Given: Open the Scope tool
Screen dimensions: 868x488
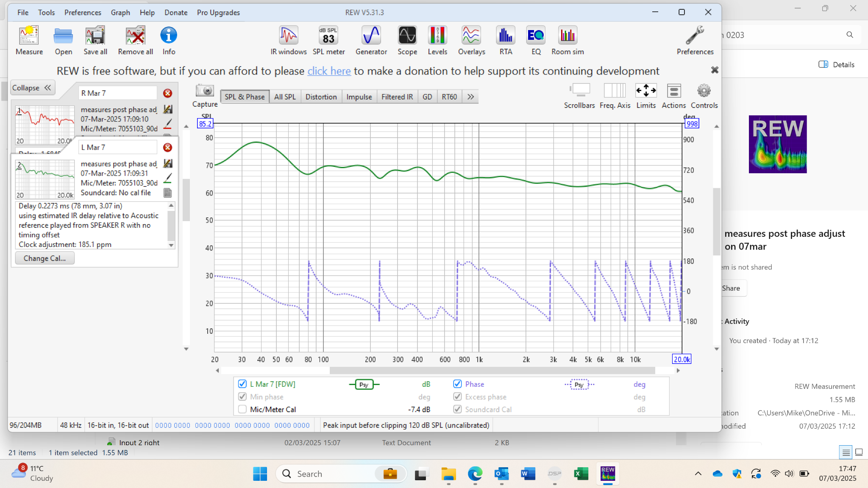Looking at the screenshot, I should pos(407,40).
